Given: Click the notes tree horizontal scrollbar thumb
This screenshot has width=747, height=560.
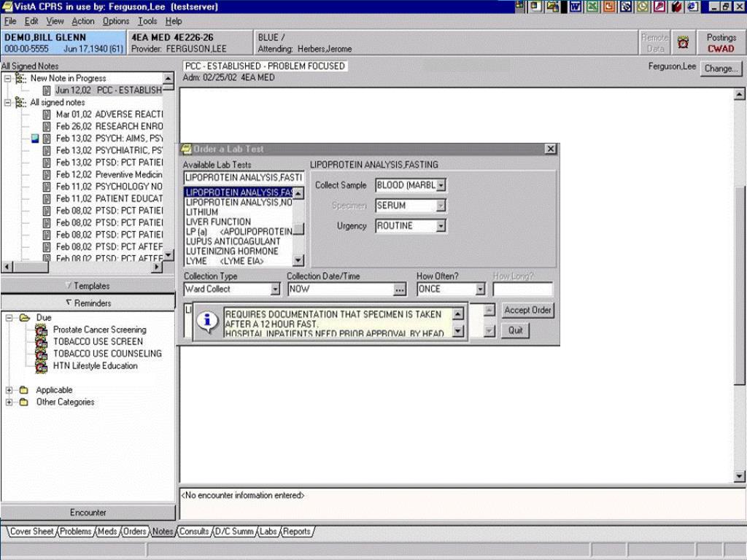Looking at the screenshot, I should (31, 267).
